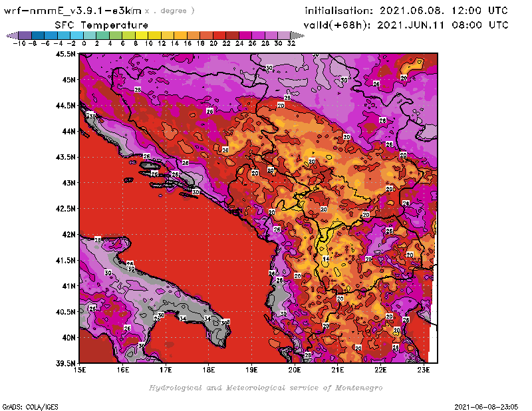The height and width of the screenshot is (411, 532).
Task: Click the orange legend swatch between 16 and 18
Action: point(194,35)
